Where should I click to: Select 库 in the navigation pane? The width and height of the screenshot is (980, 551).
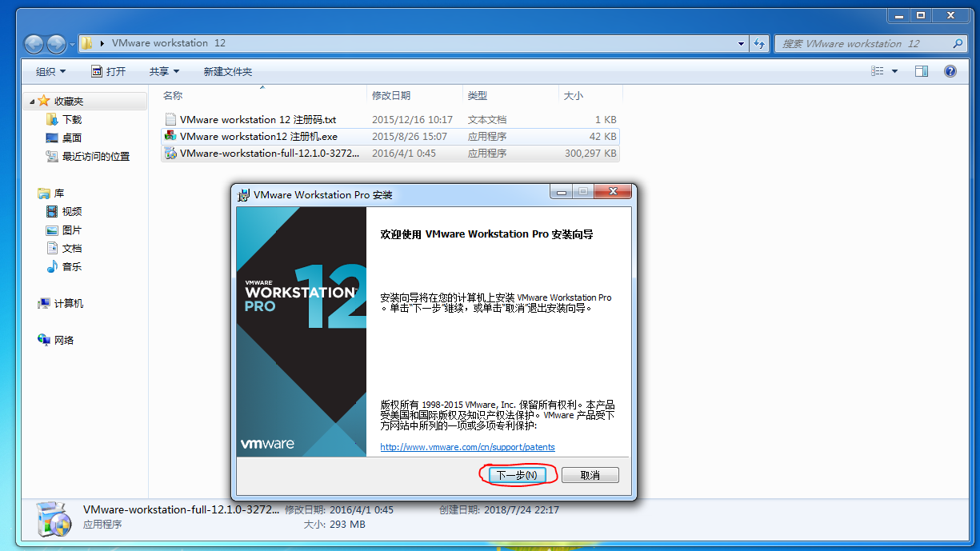click(59, 194)
